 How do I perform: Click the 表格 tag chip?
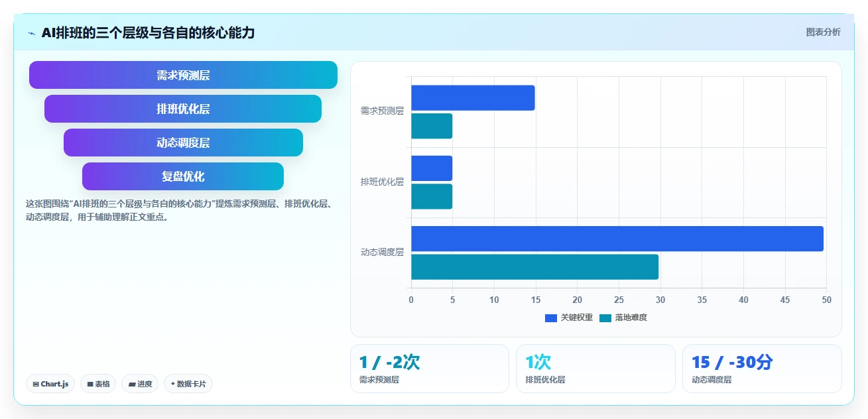point(98,384)
